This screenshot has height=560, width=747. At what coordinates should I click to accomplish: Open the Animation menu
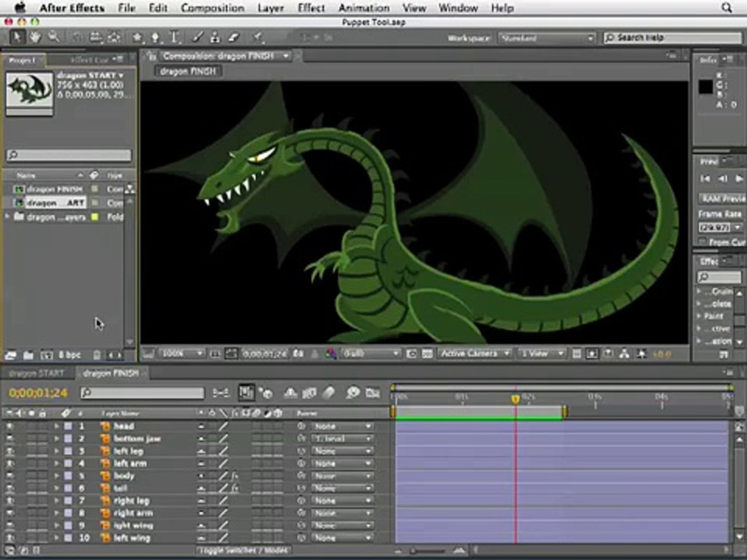pyautogui.click(x=364, y=8)
